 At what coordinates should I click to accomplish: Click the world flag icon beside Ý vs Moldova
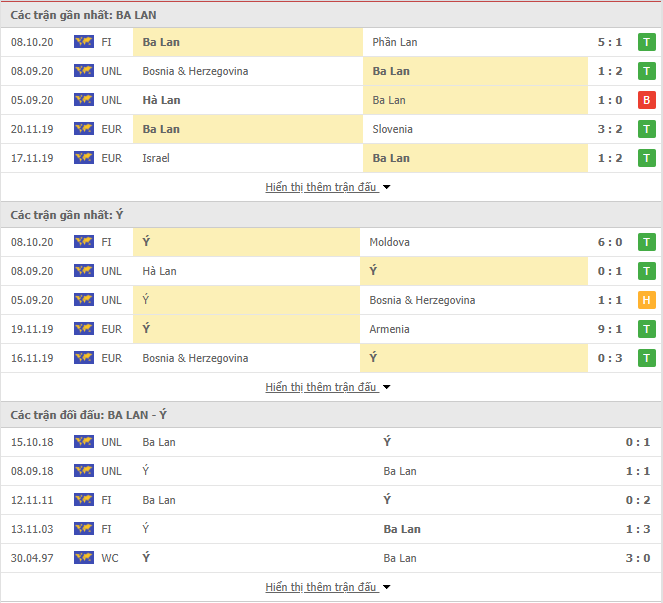(x=84, y=242)
